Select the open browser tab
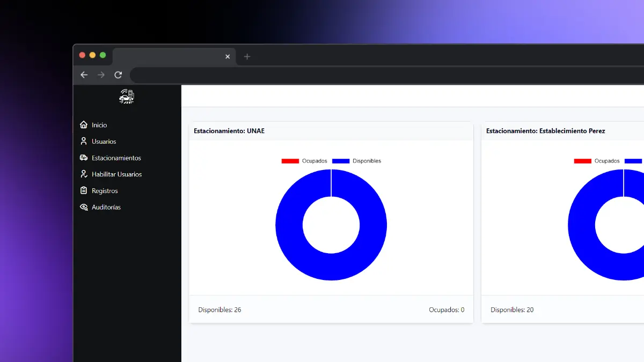Image resolution: width=644 pixels, height=362 pixels. [166, 56]
